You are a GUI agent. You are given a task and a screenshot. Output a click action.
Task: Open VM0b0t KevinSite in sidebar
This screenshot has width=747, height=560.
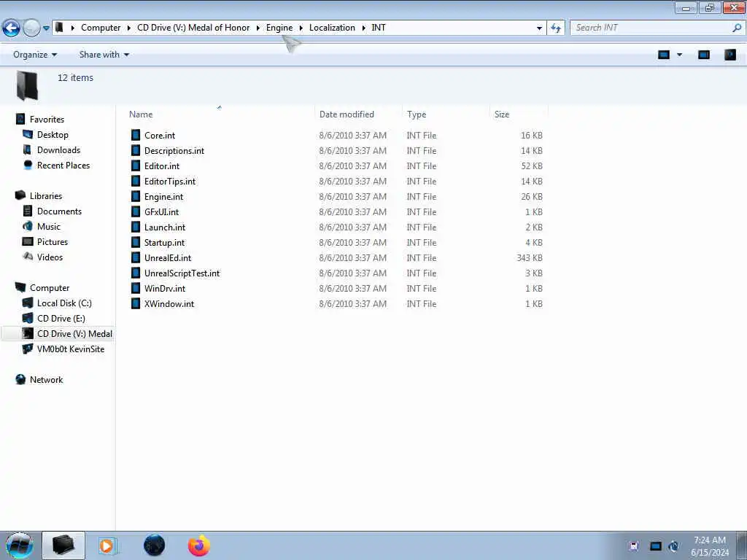pyautogui.click(x=71, y=349)
